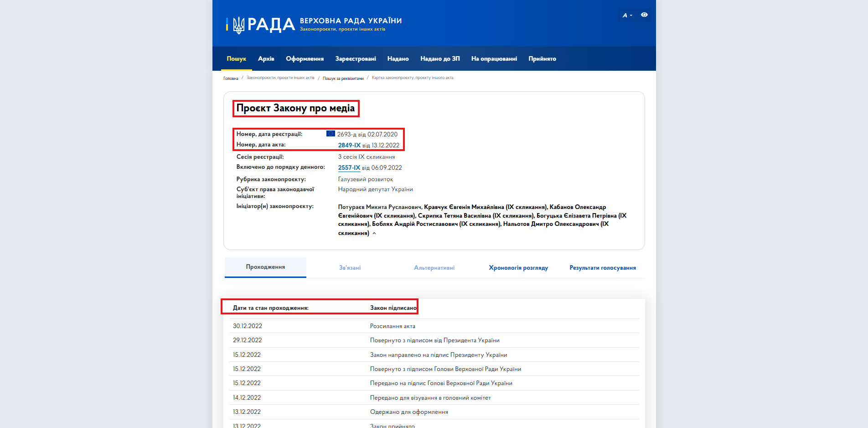The height and width of the screenshot is (428, 868).
Task: Click the 'Закон підписано' status text
Action: (x=393, y=308)
